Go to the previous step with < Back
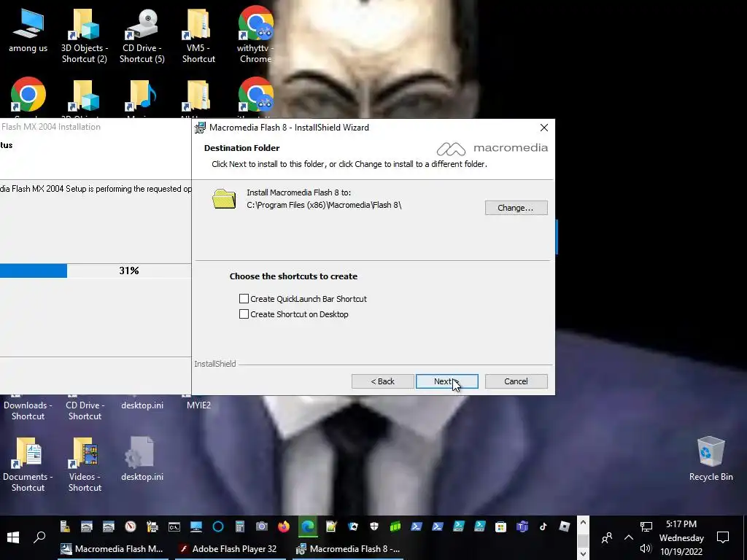 382,381
